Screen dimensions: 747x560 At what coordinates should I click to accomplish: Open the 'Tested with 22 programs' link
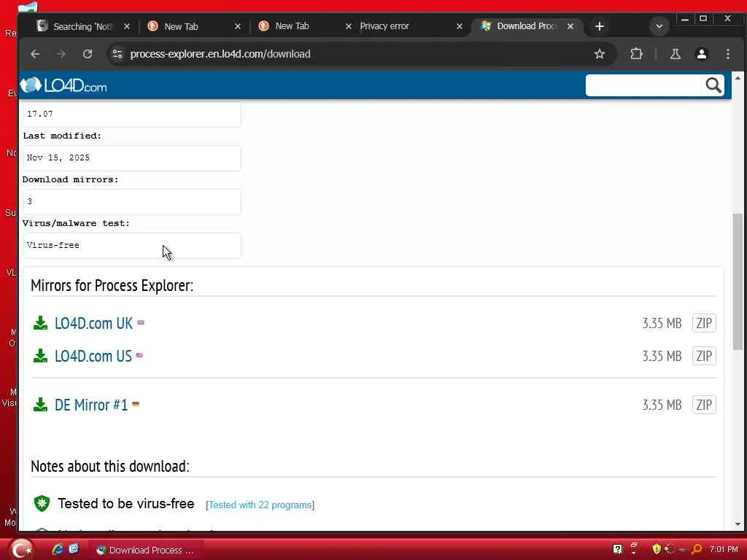[260, 505]
